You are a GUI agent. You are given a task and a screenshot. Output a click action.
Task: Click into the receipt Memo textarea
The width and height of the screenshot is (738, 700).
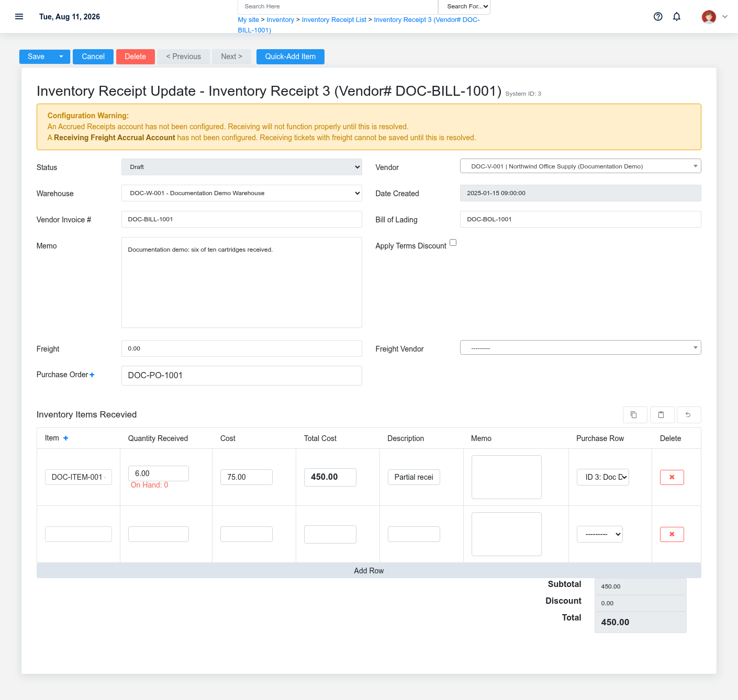tap(242, 283)
